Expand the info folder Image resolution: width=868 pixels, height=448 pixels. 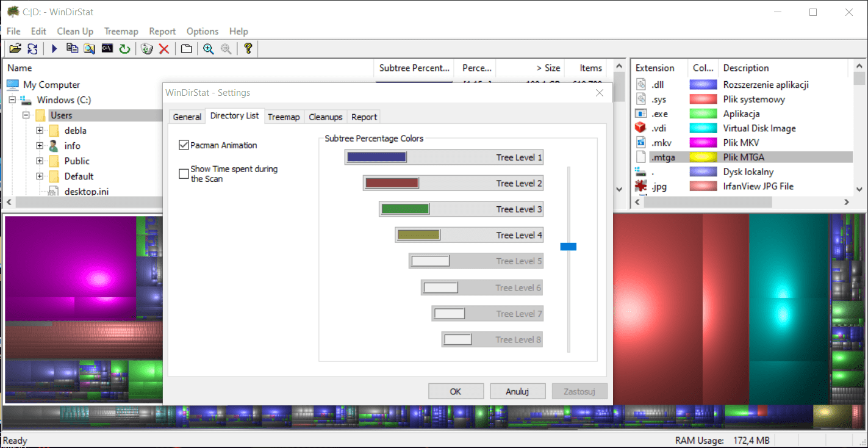[x=40, y=146]
